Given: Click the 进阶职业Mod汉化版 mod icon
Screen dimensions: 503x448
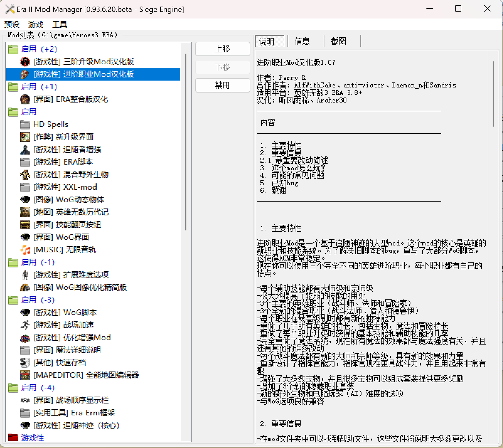Looking at the screenshot, I should coord(25,74).
